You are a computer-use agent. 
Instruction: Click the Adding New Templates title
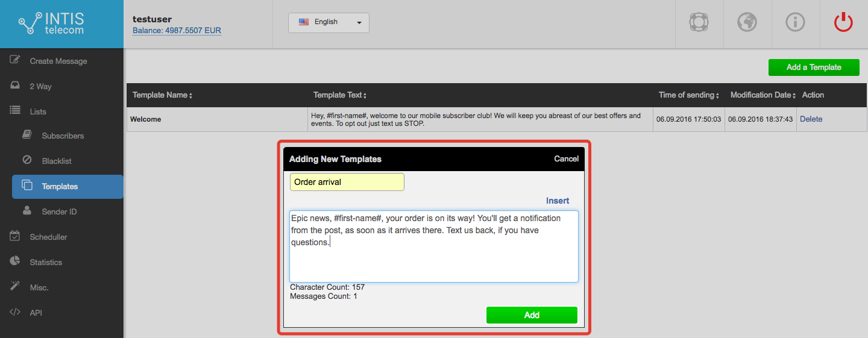point(335,159)
